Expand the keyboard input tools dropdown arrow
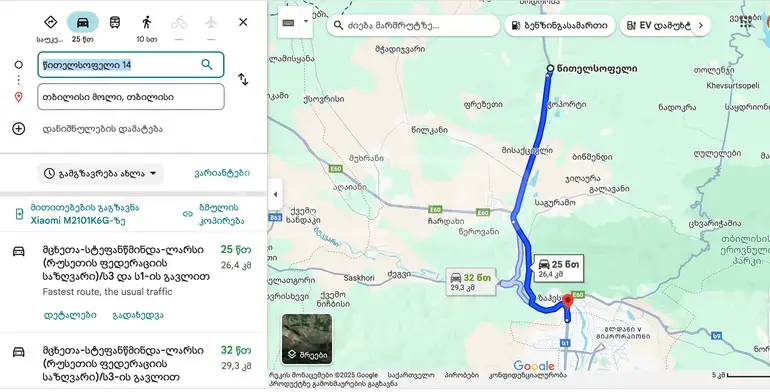 click(306, 22)
